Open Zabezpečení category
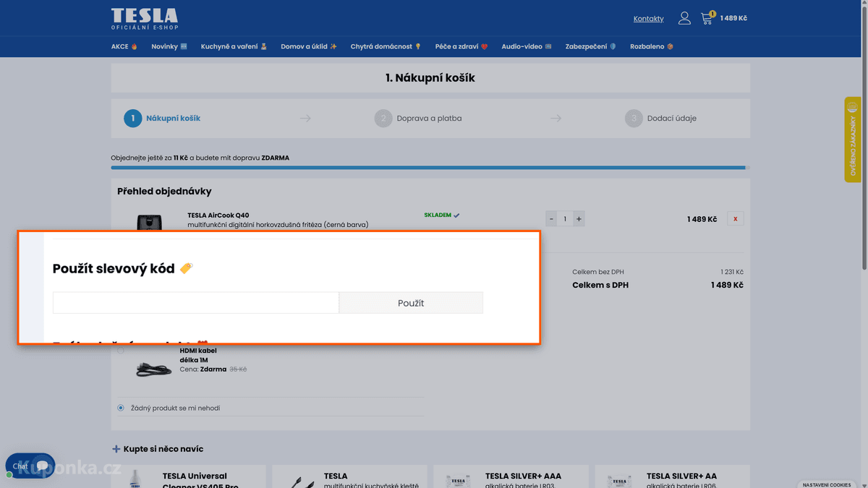Image resolution: width=868 pixels, height=488 pixels. (591, 46)
